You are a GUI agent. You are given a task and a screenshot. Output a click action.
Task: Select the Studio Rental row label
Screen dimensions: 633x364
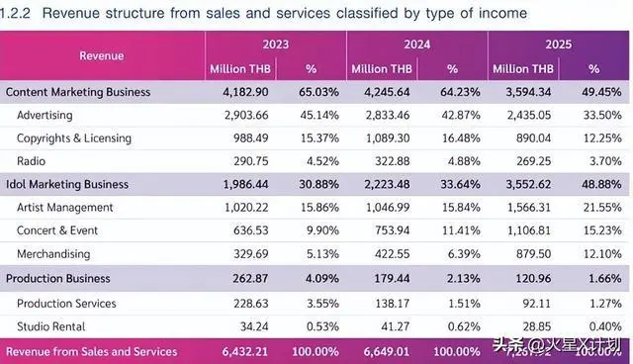point(50,326)
